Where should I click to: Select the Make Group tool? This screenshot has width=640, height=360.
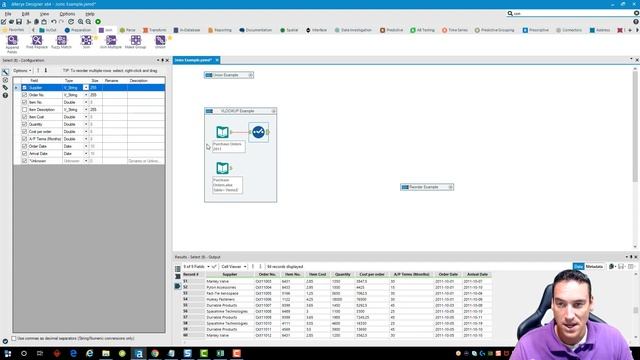[136, 42]
